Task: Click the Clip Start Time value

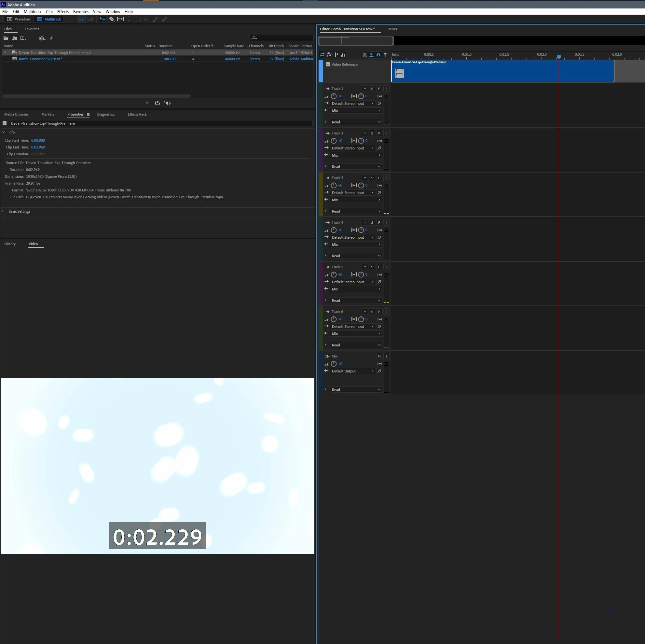Action: pos(38,140)
